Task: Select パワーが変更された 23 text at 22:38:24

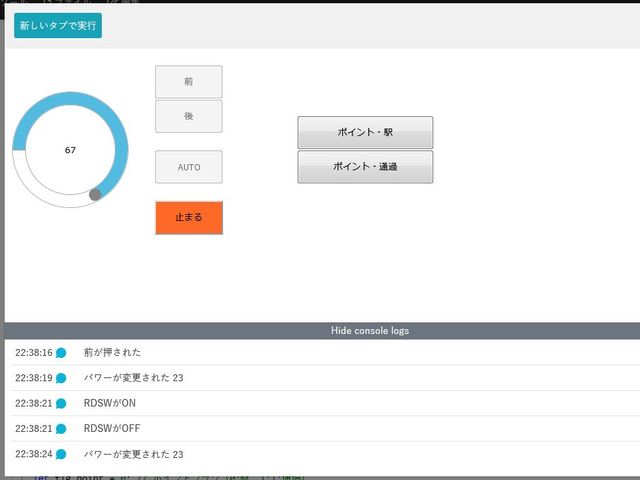Action: coord(133,454)
